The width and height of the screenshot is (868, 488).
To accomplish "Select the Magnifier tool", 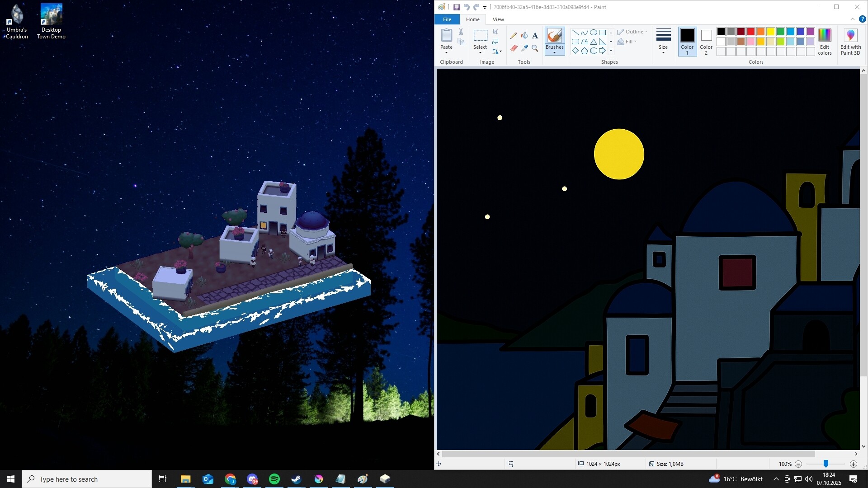I will (535, 48).
